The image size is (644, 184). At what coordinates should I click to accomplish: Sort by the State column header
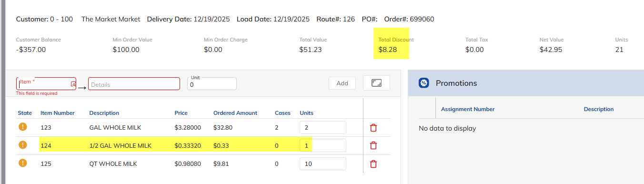pos(25,113)
